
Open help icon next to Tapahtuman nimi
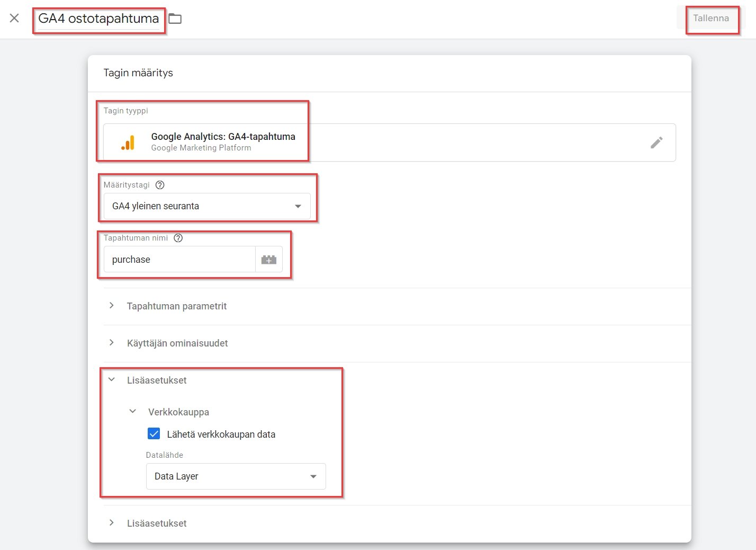[x=178, y=238]
